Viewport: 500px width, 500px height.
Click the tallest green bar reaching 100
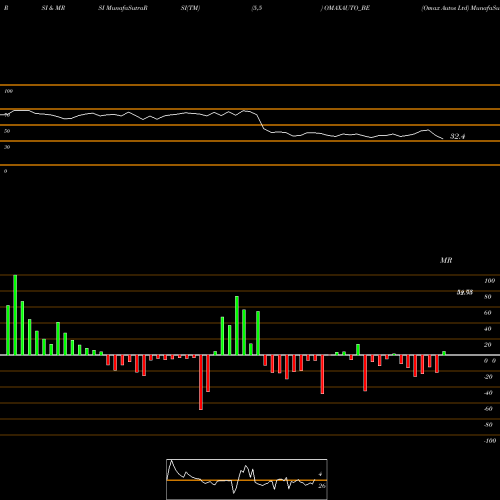[15, 315]
